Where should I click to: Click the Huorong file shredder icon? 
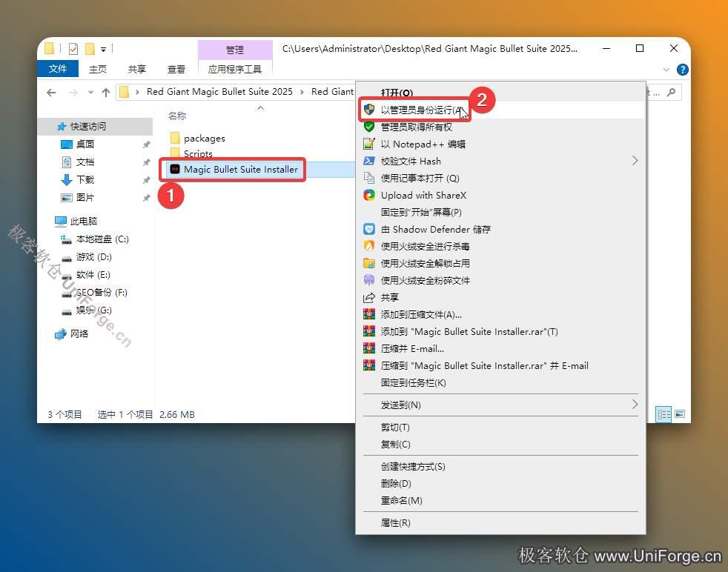click(369, 280)
